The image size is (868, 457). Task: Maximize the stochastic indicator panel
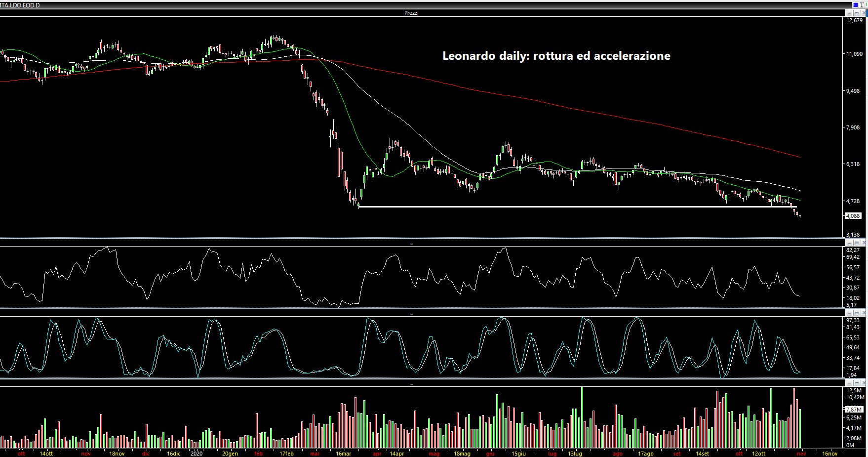857,313
